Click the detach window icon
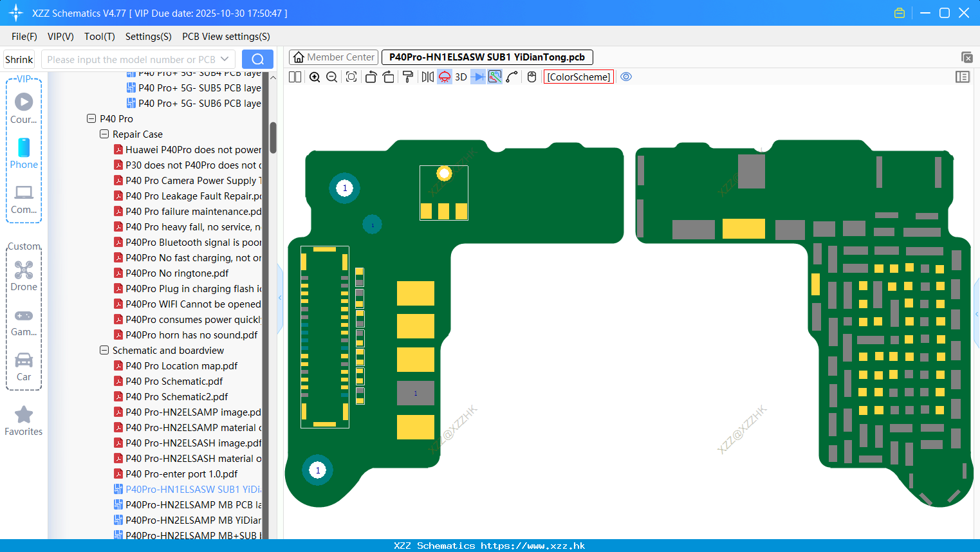980x552 pixels. (967, 57)
